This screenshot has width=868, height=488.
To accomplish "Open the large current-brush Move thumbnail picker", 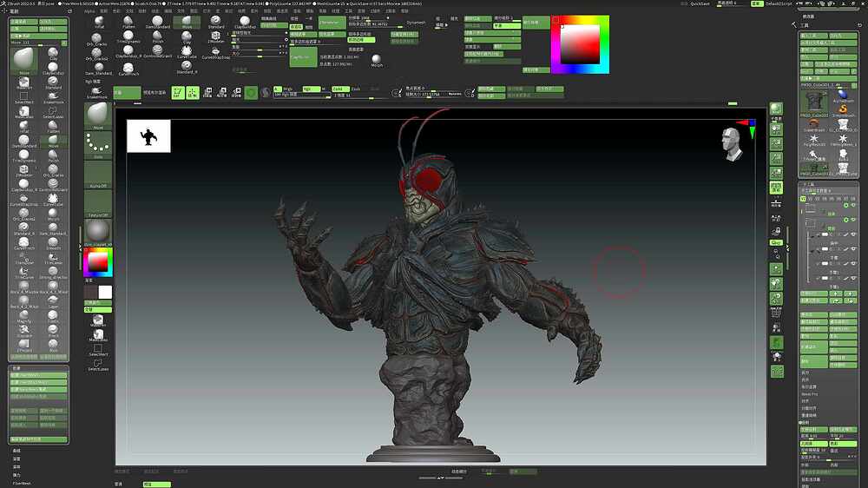I will [x=23, y=60].
